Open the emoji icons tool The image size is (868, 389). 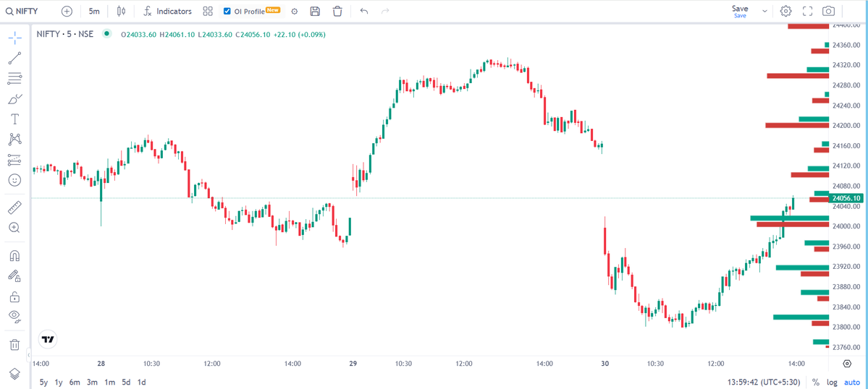pyautogui.click(x=14, y=180)
